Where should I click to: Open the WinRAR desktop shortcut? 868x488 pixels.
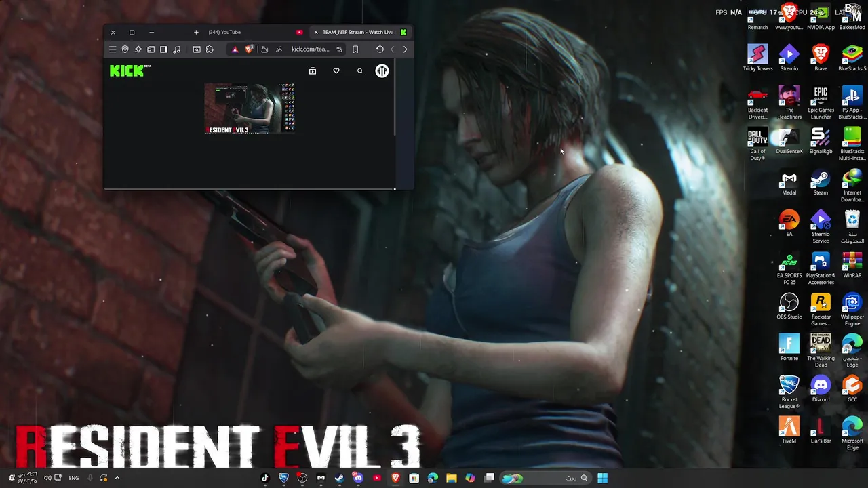(852, 266)
